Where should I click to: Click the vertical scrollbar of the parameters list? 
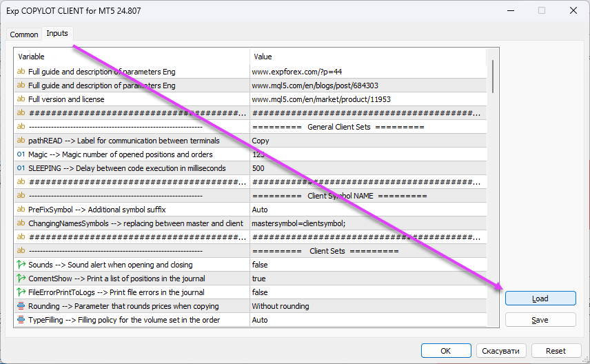(492, 76)
